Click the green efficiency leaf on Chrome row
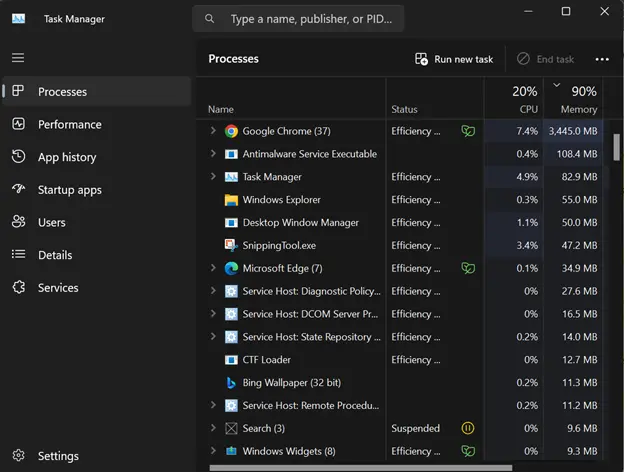The width and height of the screenshot is (626, 472). coord(468,131)
